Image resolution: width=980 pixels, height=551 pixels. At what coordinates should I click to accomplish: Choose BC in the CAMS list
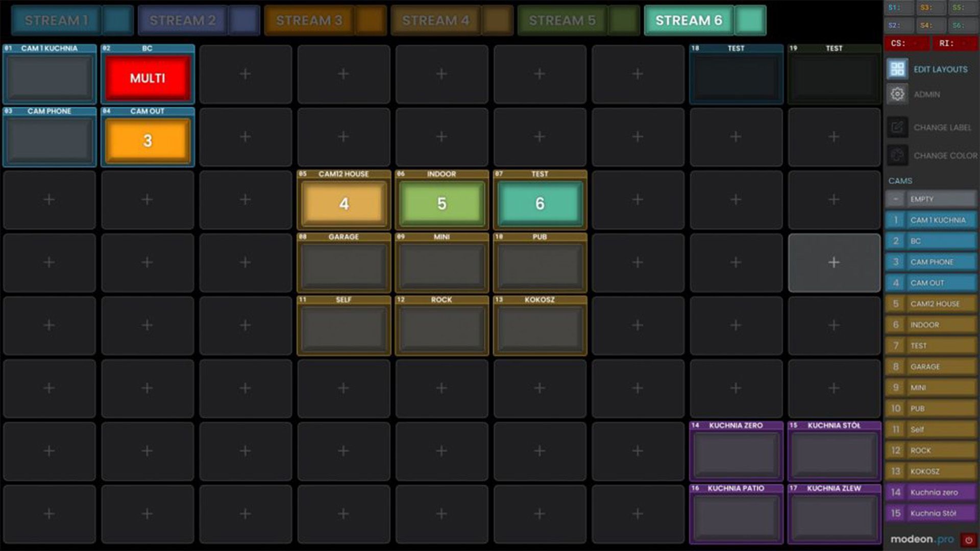(x=931, y=241)
